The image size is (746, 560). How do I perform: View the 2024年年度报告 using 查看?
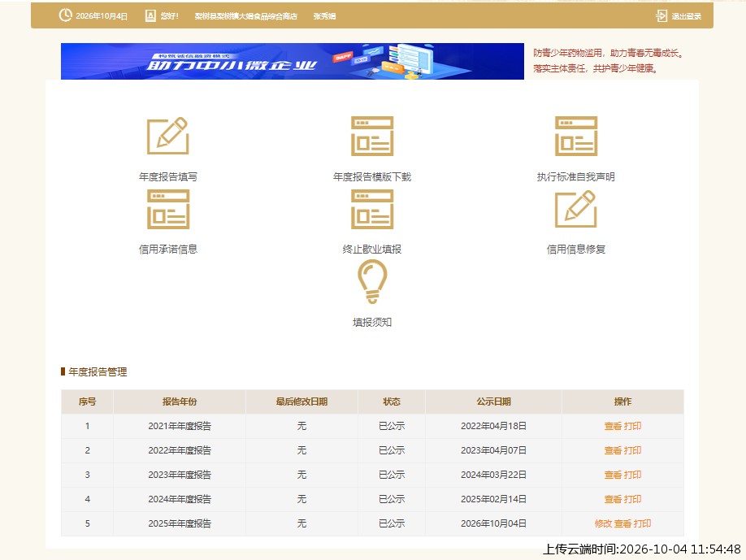click(613, 498)
